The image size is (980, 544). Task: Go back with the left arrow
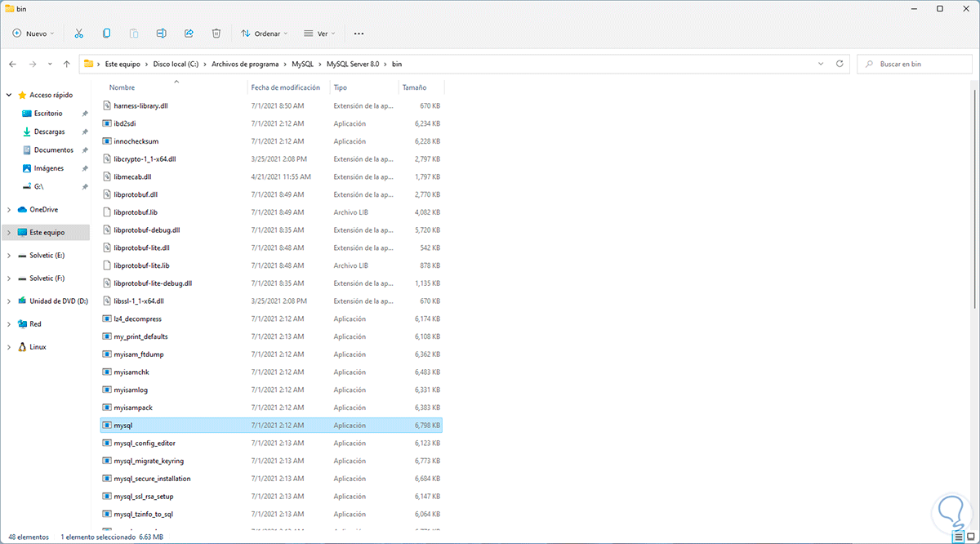pos(13,64)
